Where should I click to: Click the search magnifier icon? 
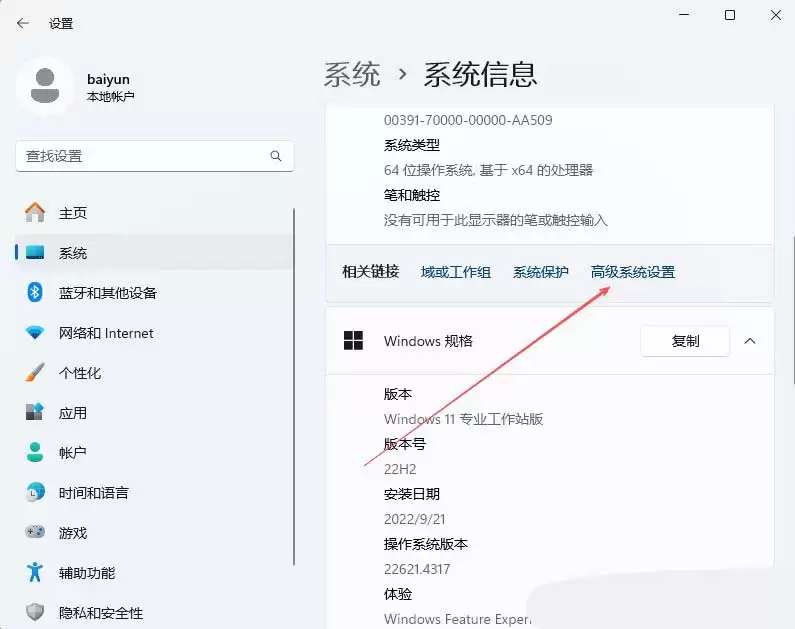[x=276, y=157]
